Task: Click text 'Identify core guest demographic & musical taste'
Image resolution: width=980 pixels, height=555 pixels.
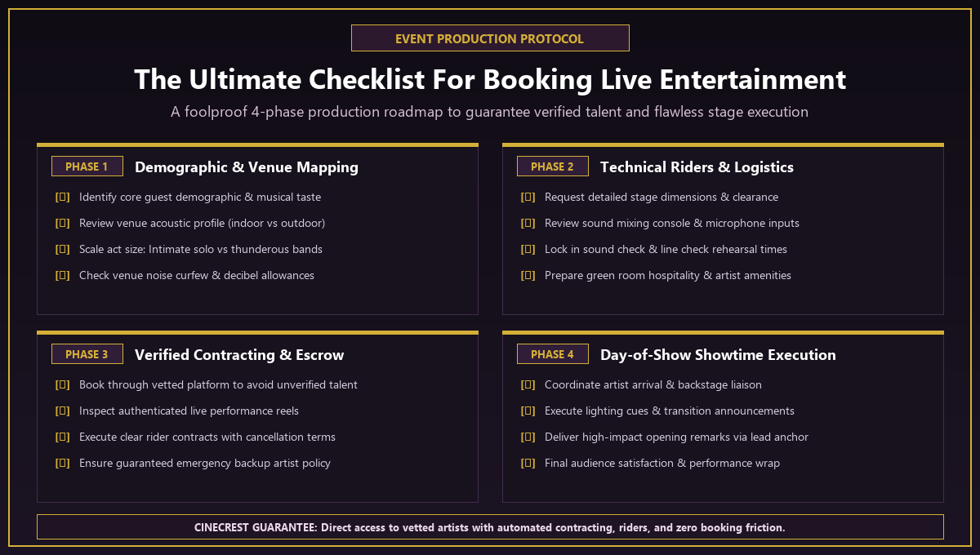Action: [x=200, y=198]
